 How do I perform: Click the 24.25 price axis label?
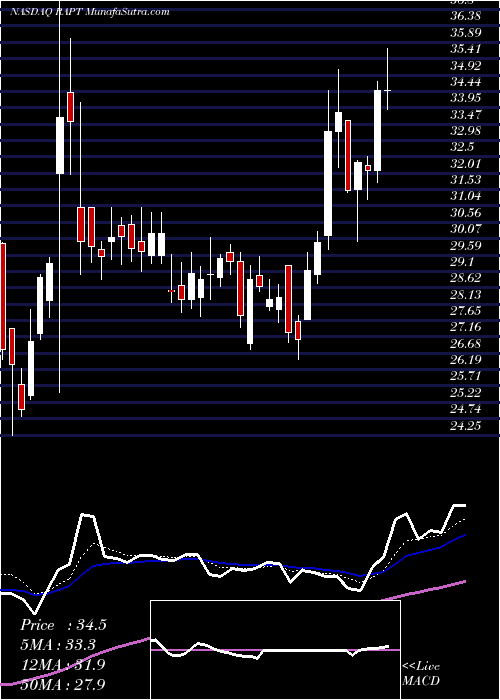(466, 426)
